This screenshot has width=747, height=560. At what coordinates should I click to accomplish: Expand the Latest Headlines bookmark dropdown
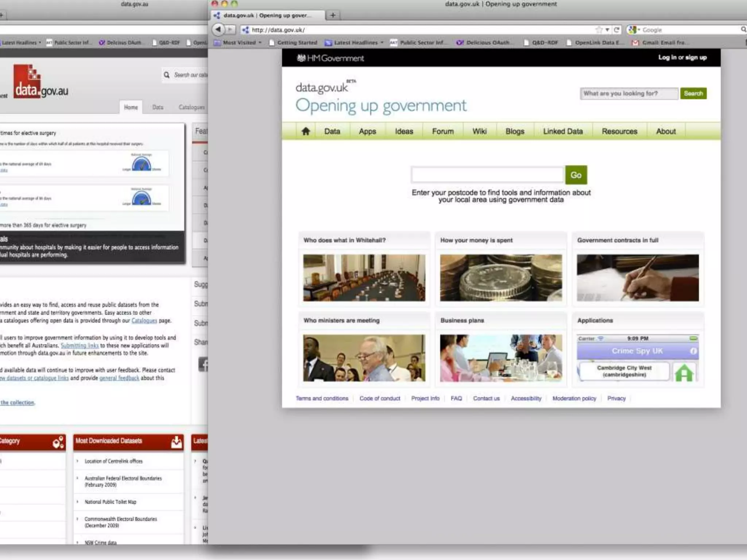pyautogui.click(x=356, y=43)
